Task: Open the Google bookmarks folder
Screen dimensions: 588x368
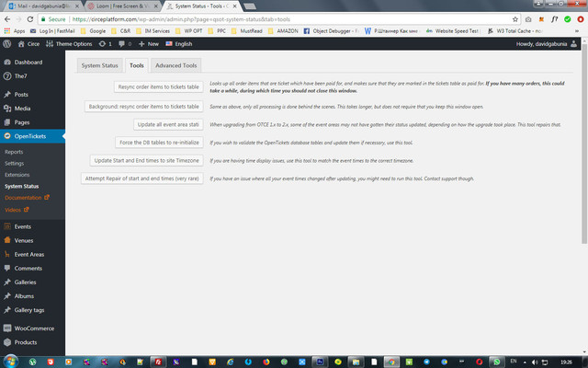Action: pos(93,30)
